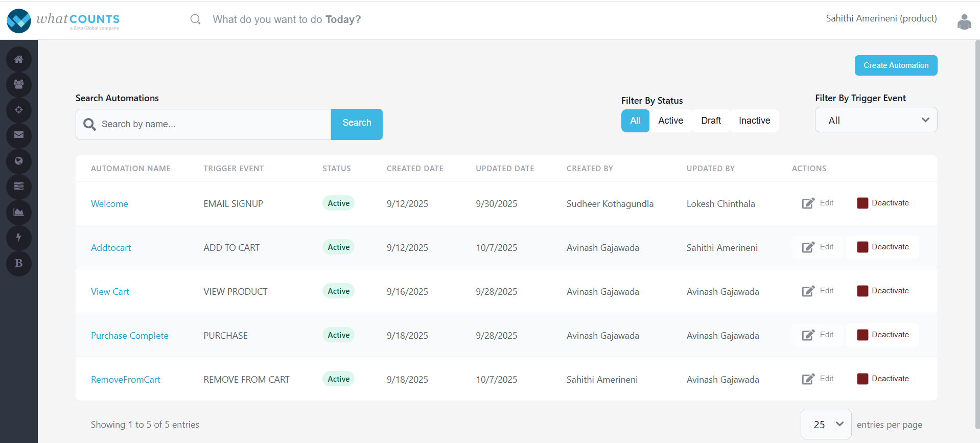
Task: Click the subscribers group icon in sidebar
Action: pos(19,84)
